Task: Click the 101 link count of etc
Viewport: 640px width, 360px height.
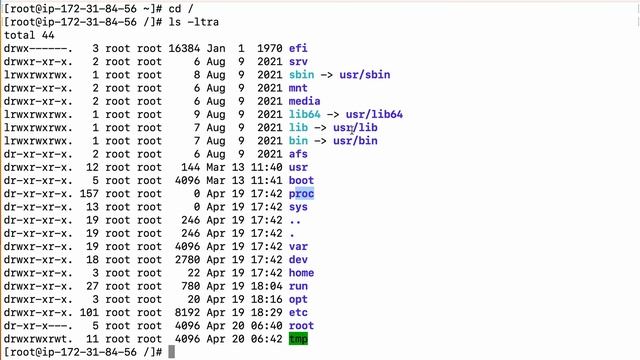Action: coord(89,312)
